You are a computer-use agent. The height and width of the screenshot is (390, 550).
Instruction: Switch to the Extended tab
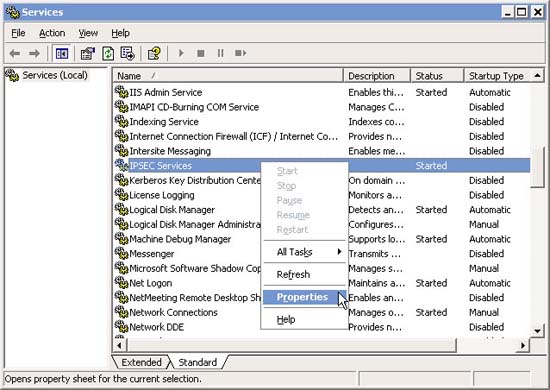coord(141,362)
